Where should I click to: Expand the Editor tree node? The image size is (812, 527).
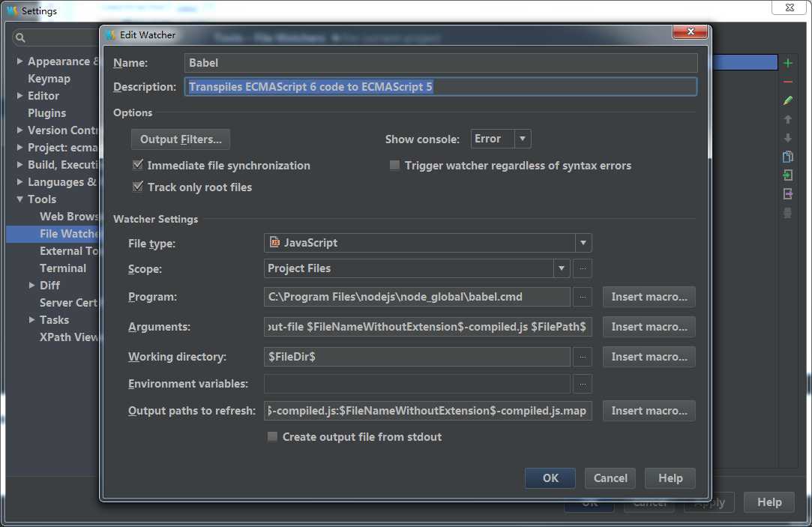click(19, 96)
